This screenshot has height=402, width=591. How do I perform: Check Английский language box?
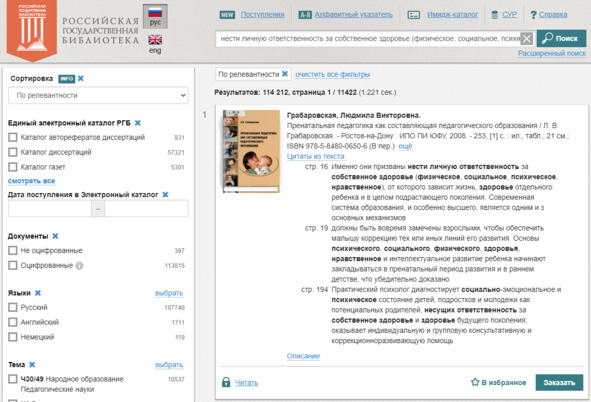coord(13,322)
